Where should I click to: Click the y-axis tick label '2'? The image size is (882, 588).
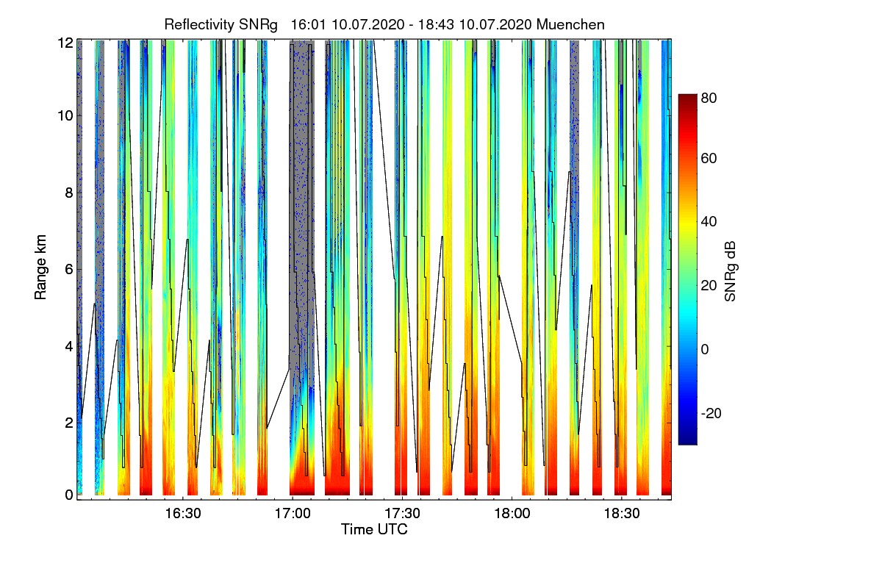tap(68, 422)
